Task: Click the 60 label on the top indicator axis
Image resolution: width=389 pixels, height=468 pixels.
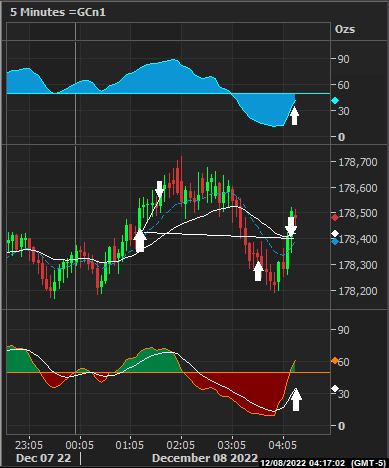Action: (x=343, y=85)
